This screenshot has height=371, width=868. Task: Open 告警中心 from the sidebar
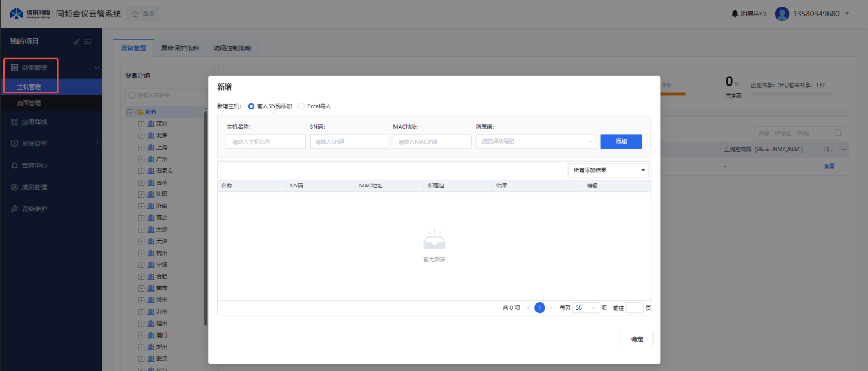(34, 166)
